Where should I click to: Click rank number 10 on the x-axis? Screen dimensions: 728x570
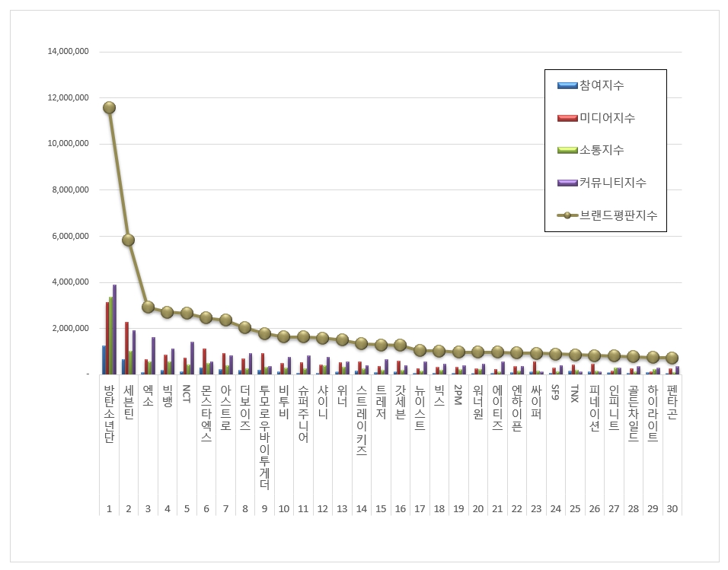click(284, 508)
